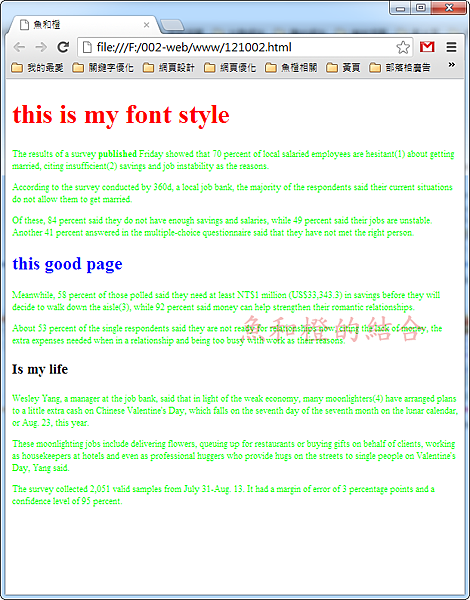
Task: Open the Gmail extension icon
Action: click(427, 47)
